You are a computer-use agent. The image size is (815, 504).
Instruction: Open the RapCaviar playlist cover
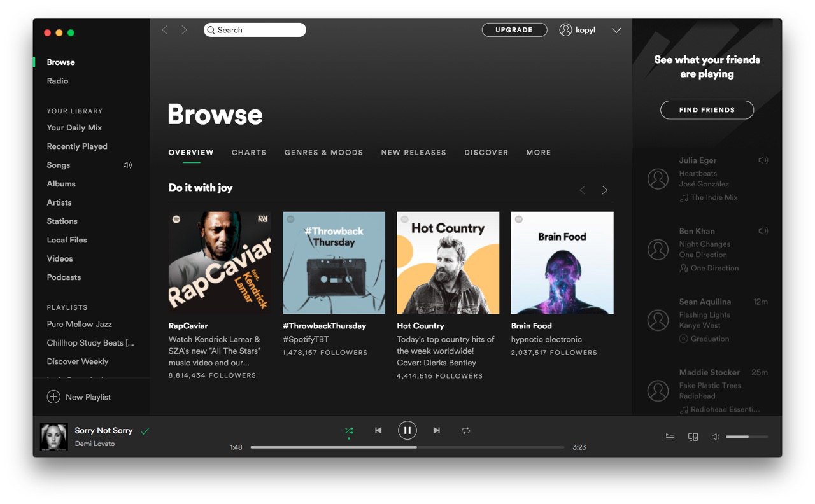tap(220, 263)
